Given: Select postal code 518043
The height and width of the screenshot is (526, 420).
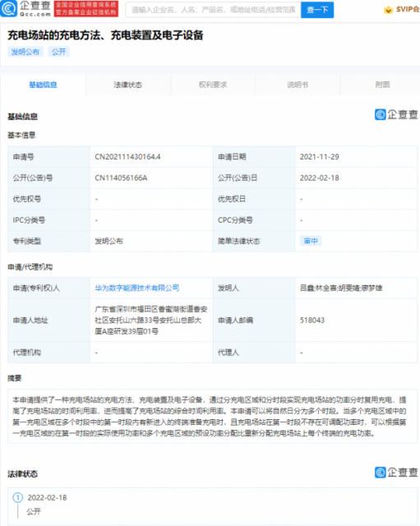Looking at the screenshot, I should coord(312,320).
